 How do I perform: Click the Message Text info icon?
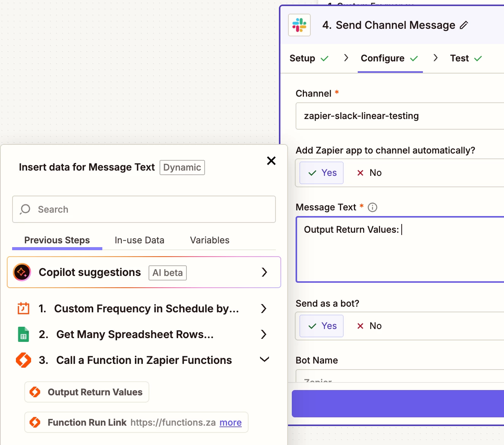[x=373, y=207]
